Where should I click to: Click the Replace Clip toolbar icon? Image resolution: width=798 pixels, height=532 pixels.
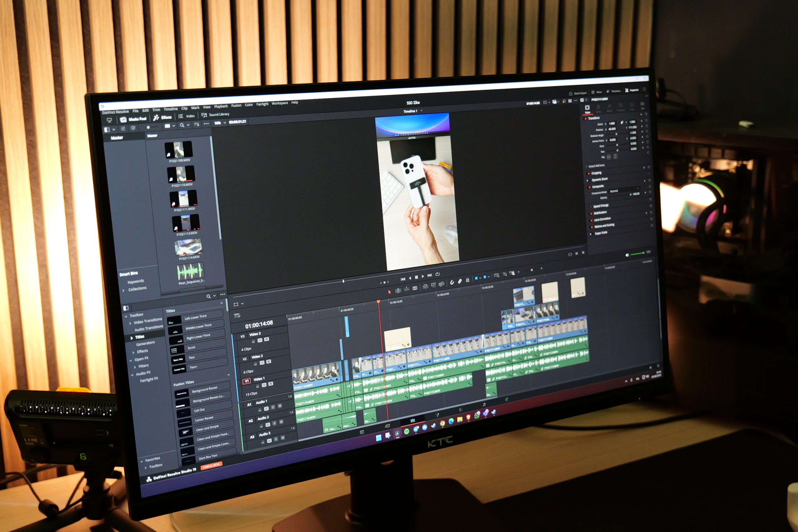(441, 284)
